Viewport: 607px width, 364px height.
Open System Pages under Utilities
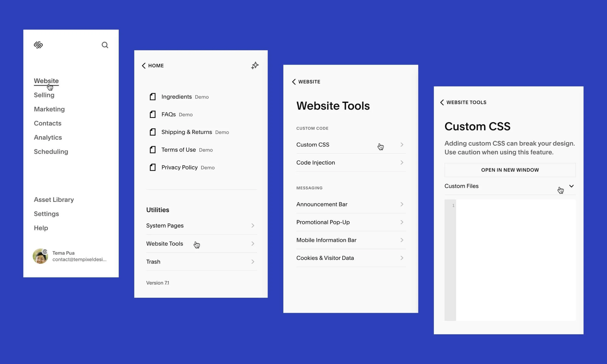165,225
